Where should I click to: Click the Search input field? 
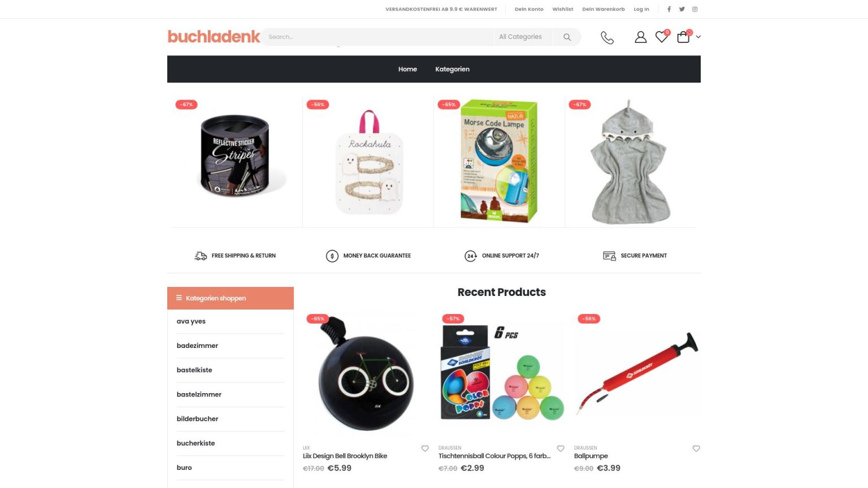[377, 37]
